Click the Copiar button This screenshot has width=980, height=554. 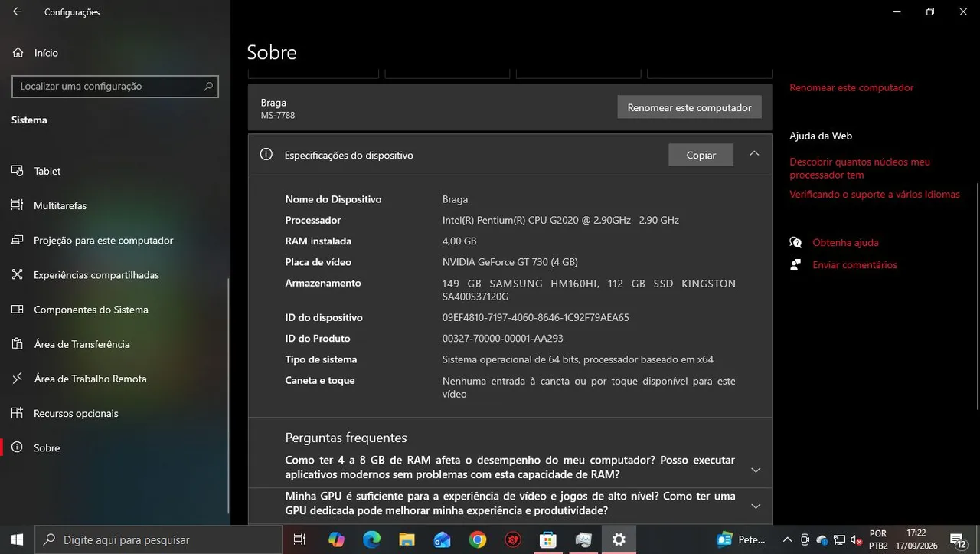point(701,155)
